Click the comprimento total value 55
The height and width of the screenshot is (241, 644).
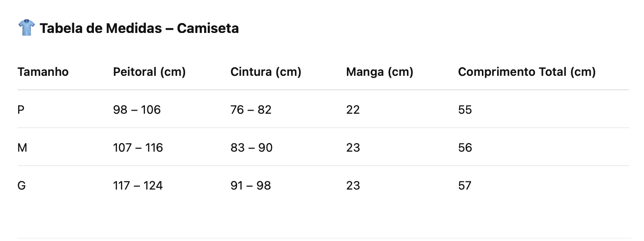(465, 110)
